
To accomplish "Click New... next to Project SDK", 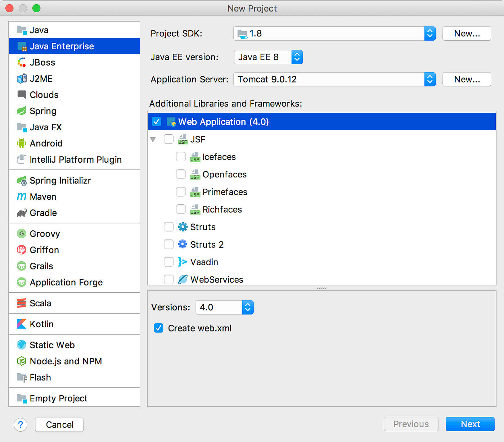I will 467,33.
